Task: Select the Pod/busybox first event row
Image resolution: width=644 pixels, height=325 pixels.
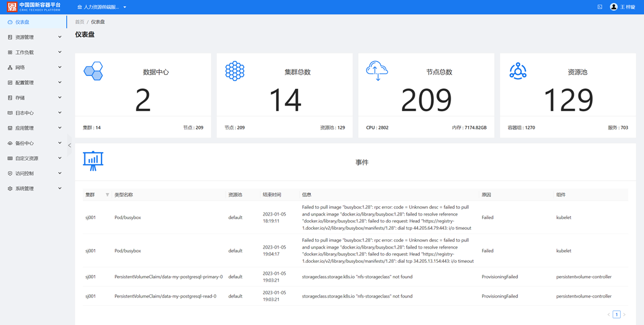Action: pyautogui.click(x=128, y=217)
